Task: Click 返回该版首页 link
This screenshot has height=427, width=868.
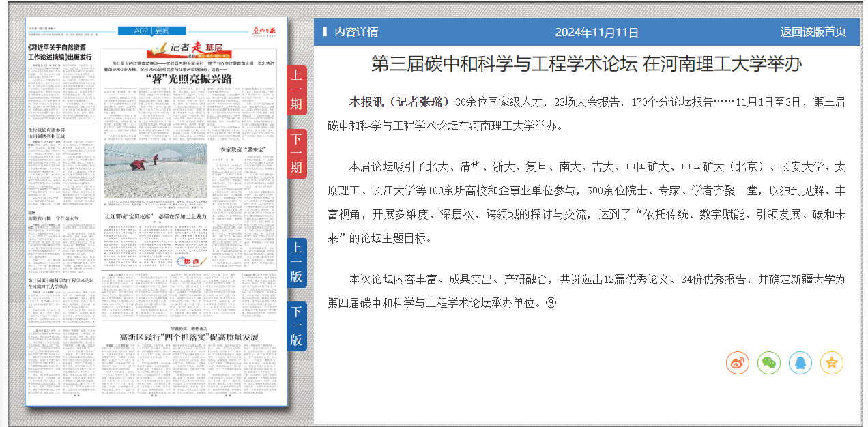Action: tap(813, 32)
